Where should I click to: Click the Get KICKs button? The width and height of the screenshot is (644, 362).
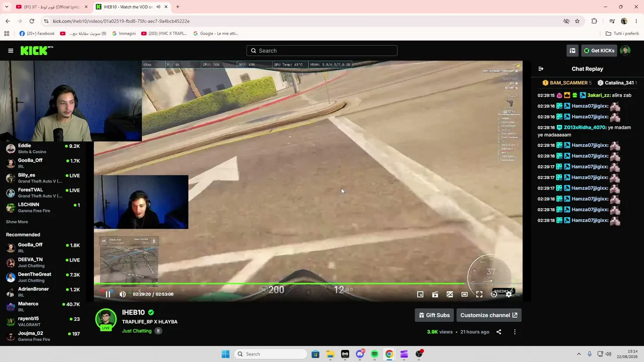(599, 51)
